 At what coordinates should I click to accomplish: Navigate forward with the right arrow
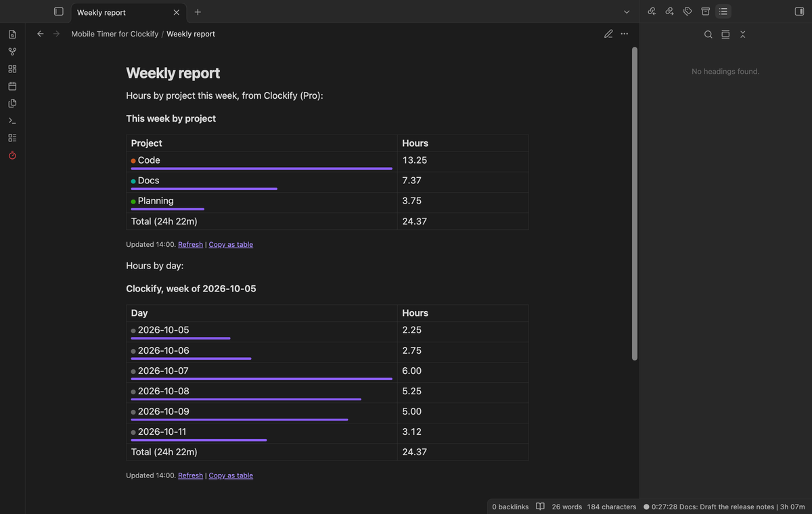56,34
